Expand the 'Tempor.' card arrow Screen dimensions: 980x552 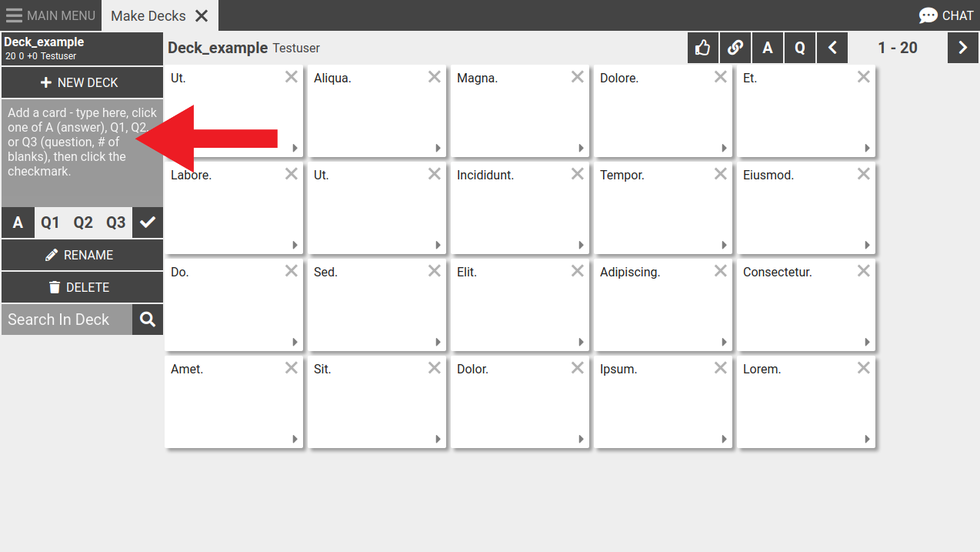pyautogui.click(x=724, y=246)
